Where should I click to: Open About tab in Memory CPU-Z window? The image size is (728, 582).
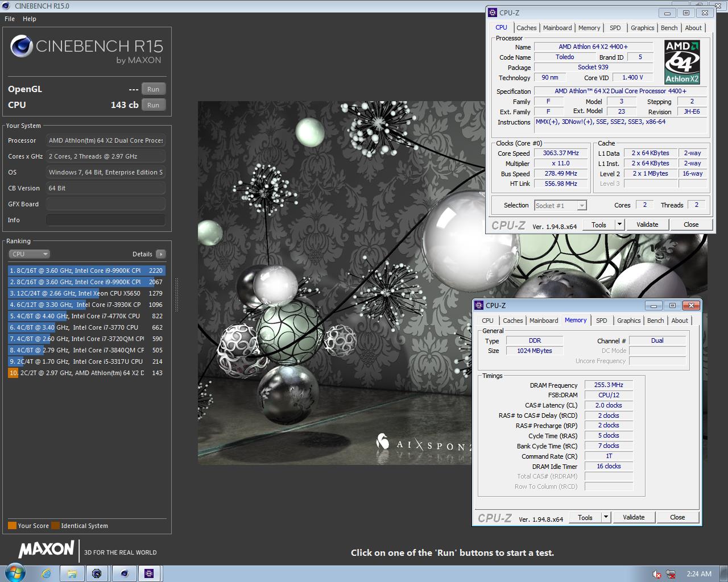pos(680,321)
